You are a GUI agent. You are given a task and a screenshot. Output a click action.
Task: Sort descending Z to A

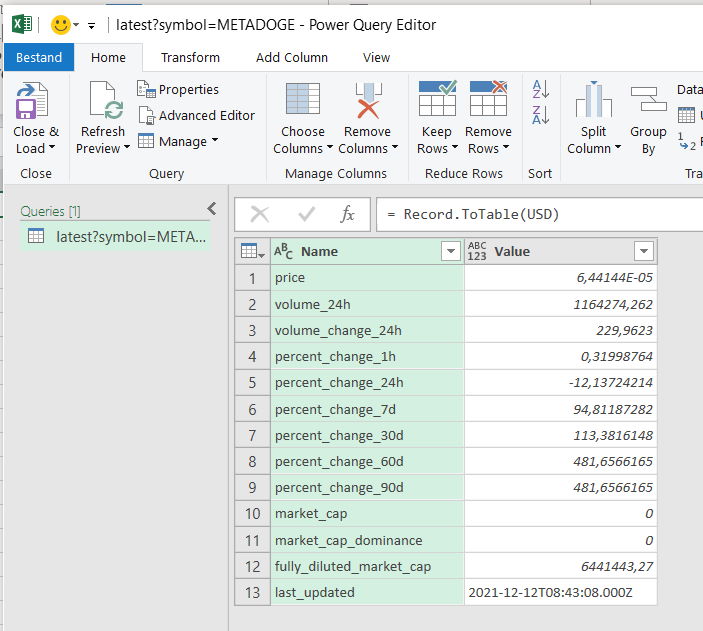tap(540, 115)
